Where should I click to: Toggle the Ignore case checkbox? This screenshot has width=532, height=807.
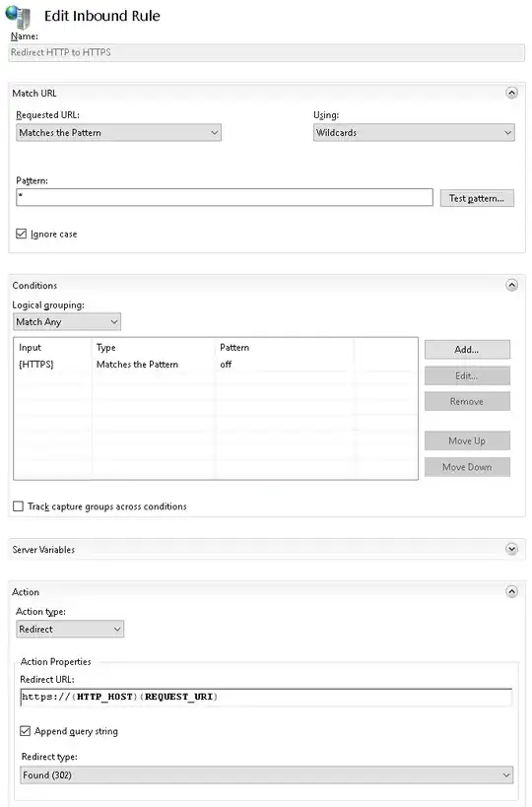point(21,234)
